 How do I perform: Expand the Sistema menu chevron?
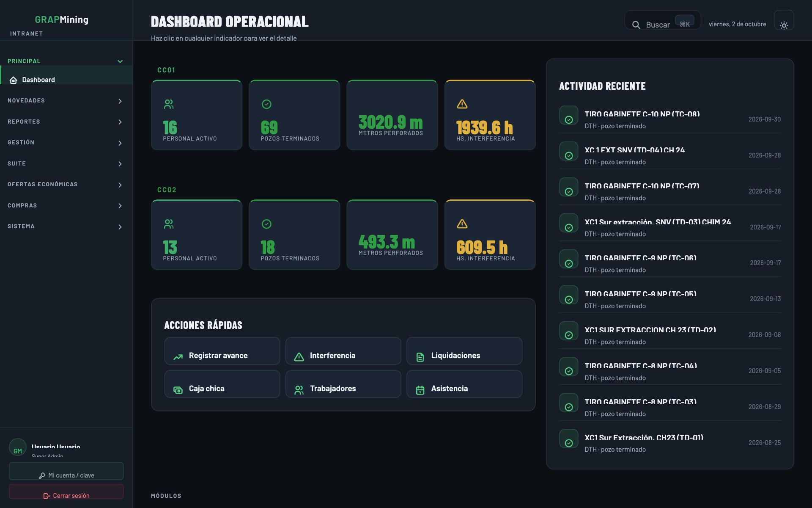click(x=120, y=227)
